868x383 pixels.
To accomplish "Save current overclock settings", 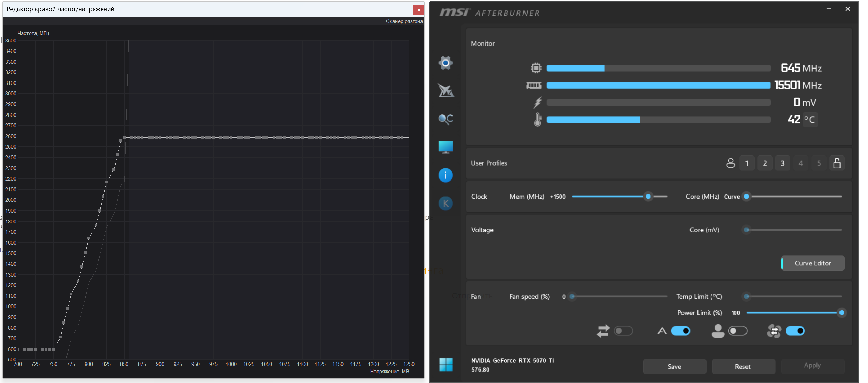I will click(674, 366).
